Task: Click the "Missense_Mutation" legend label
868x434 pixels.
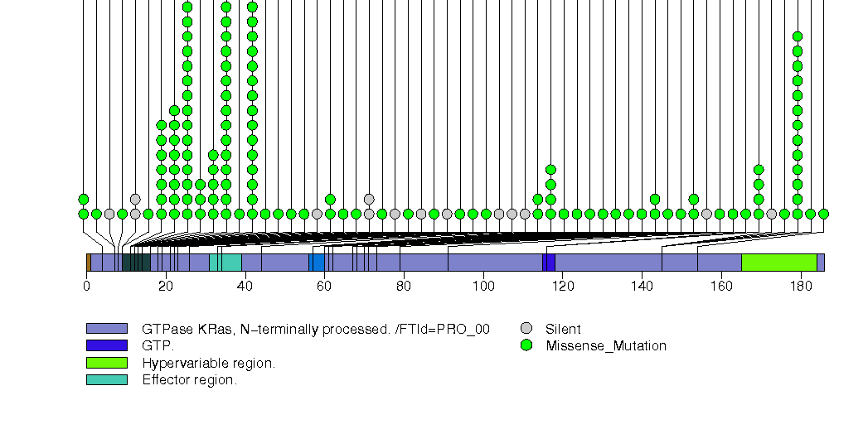Action: tap(606, 345)
